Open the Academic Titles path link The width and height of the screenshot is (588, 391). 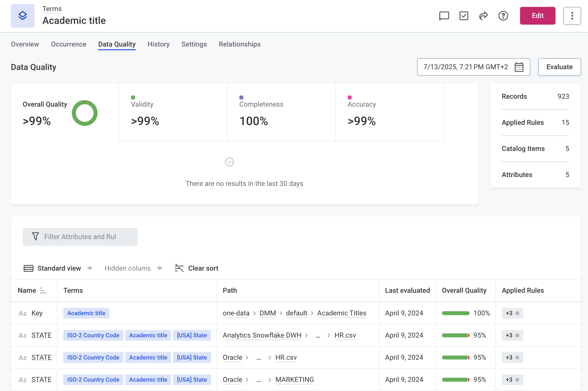coord(341,313)
